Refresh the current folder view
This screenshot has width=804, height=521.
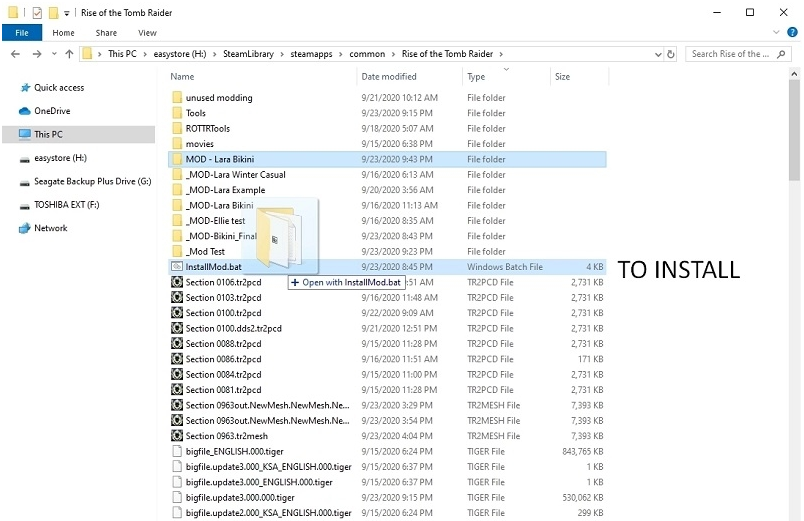point(671,54)
